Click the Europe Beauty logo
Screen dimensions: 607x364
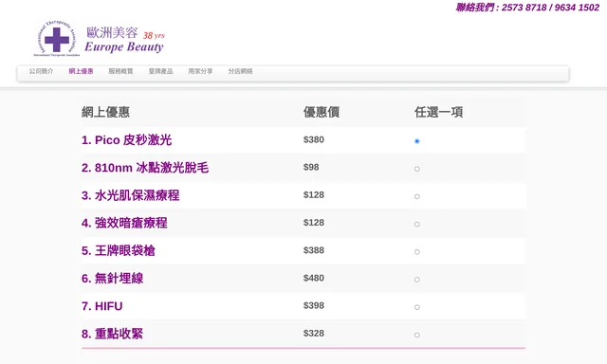pos(100,38)
